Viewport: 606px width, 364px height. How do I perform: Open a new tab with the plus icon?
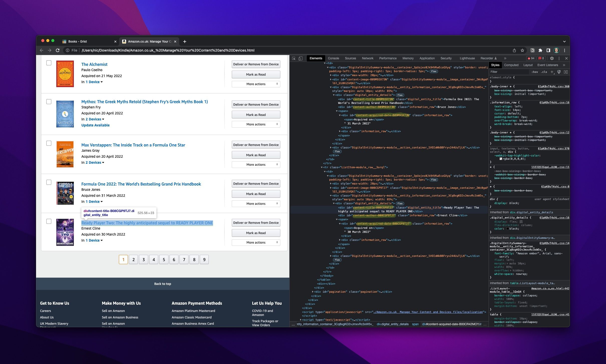coord(184,42)
